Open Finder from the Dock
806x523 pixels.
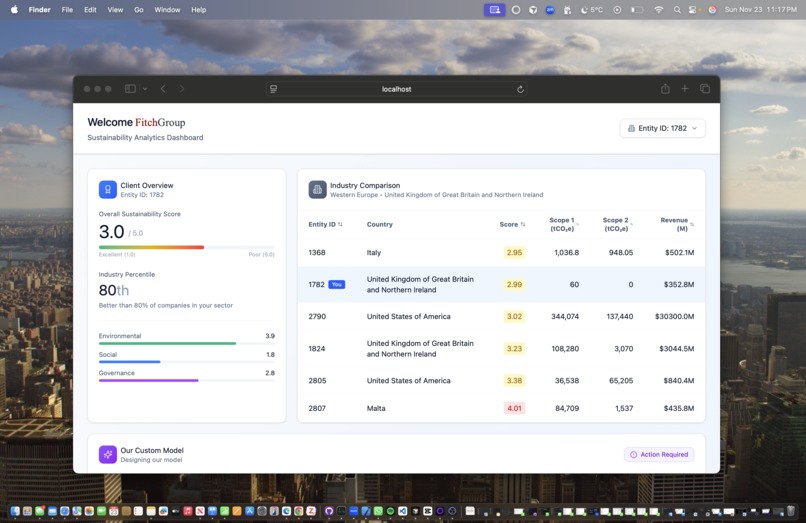click(x=15, y=511)
